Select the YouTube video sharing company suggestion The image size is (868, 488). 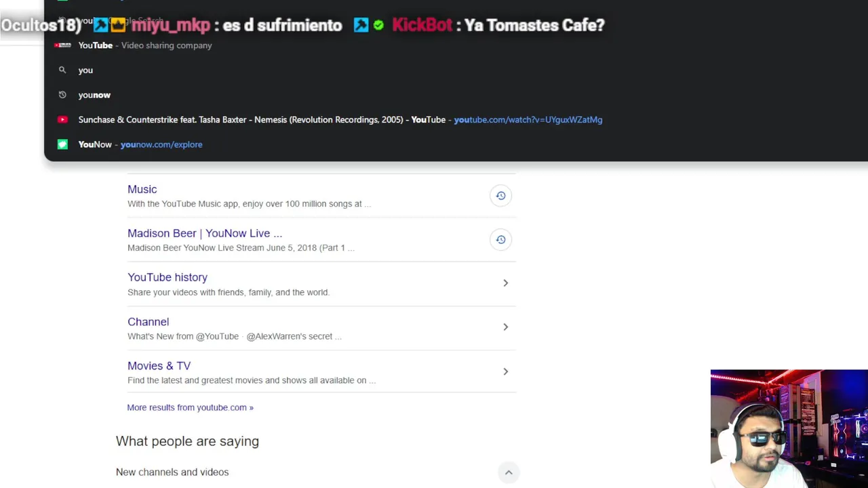(x=456, y=45)
